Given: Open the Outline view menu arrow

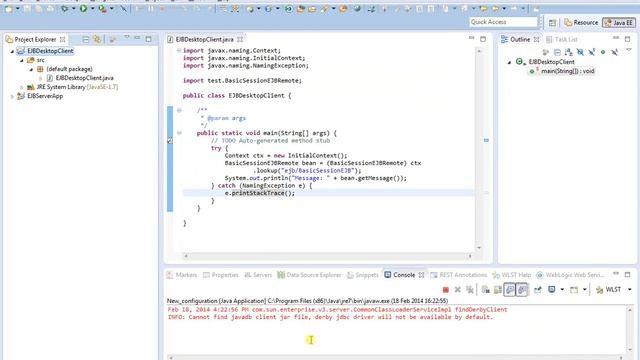Looking at the screenshot, I should click(x=629, y=50).
